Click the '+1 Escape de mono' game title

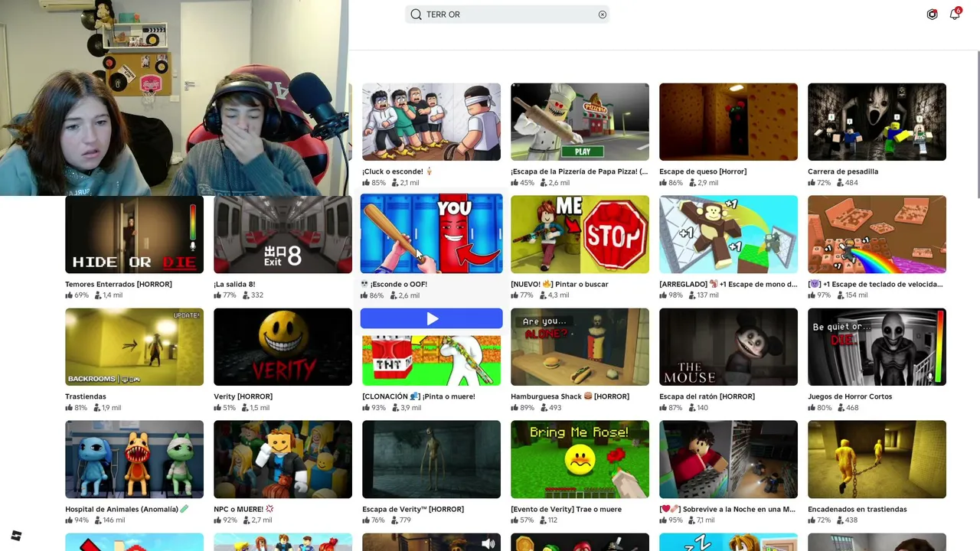[728, 284]
